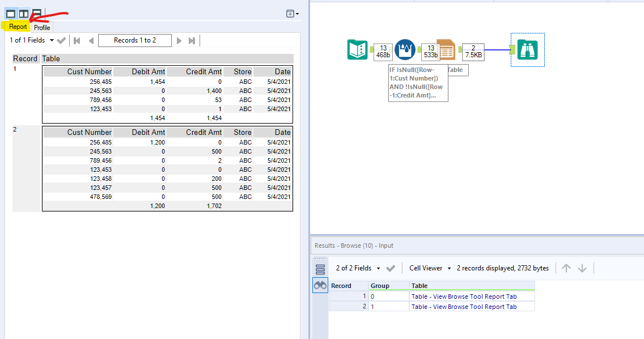Select the Table reporting tool
Image resolution: width=644 pixels, height=339 pixels.
445,50
